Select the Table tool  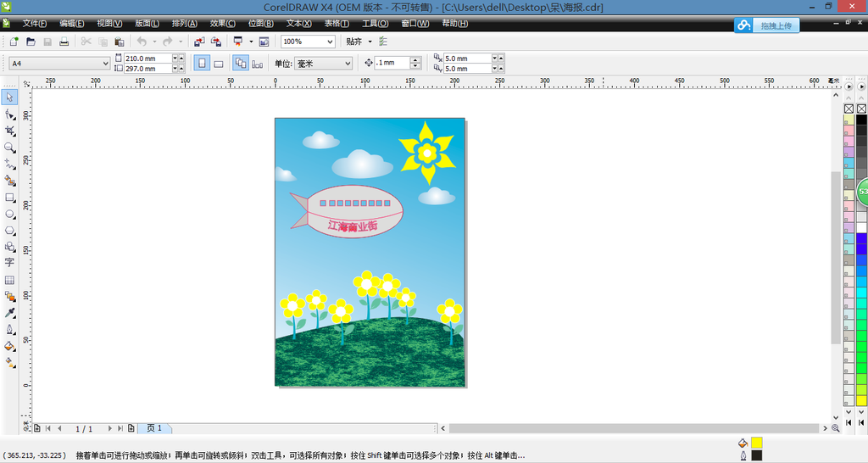coord(9,280)
